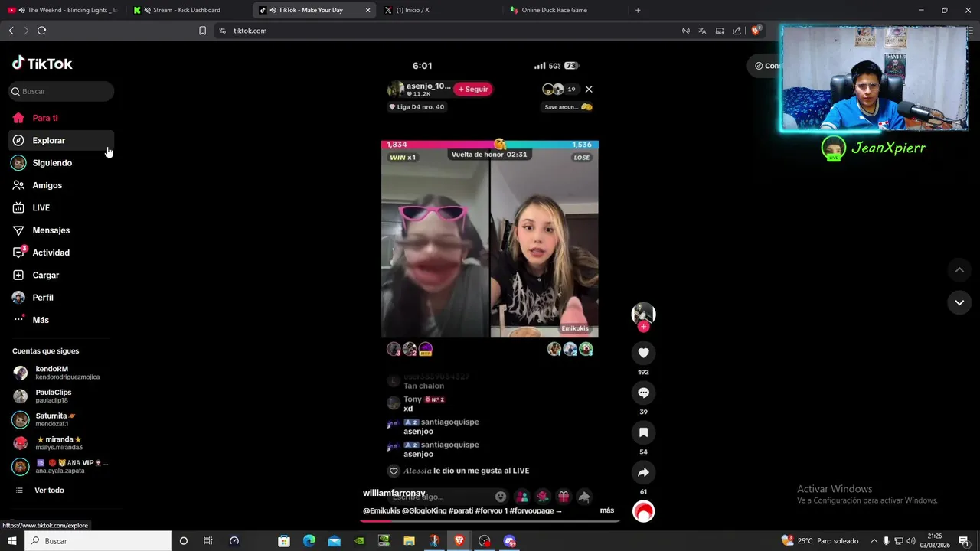This screenshot has height=551, width=980.
Task: Open the comments bubble icon
Action: (643, 393)
